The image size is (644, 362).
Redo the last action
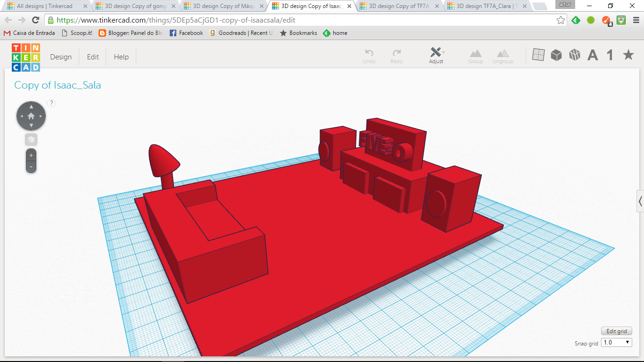point(396,56)
